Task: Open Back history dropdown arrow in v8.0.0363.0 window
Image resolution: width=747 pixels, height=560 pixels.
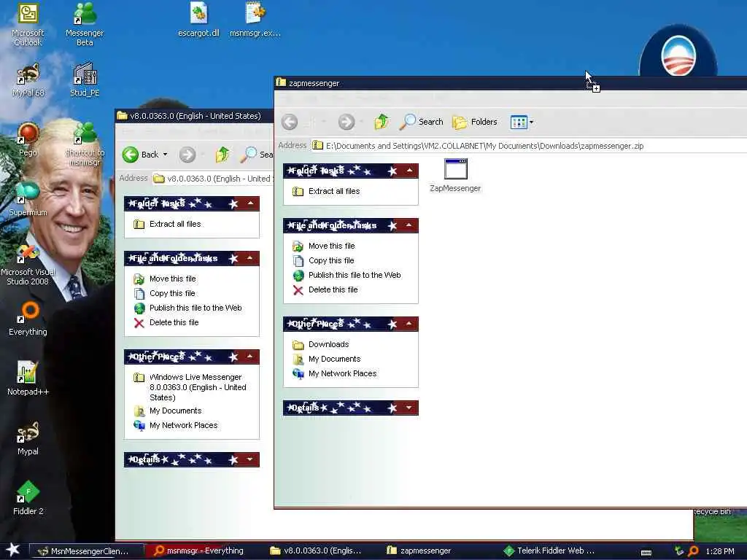Action: 166,155
